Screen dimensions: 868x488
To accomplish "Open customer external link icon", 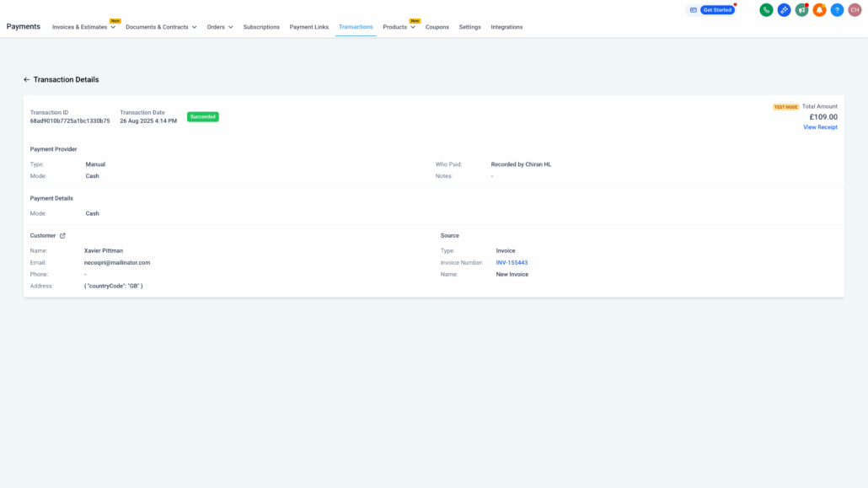I will 62,236.
